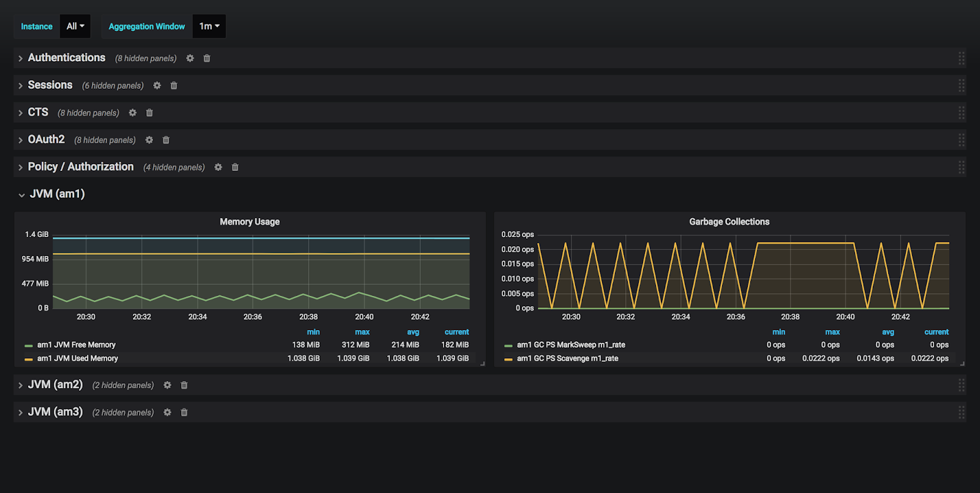
Task: Click '(8 hidden panels)' text beside Authentications
Action: coord(146,58)
